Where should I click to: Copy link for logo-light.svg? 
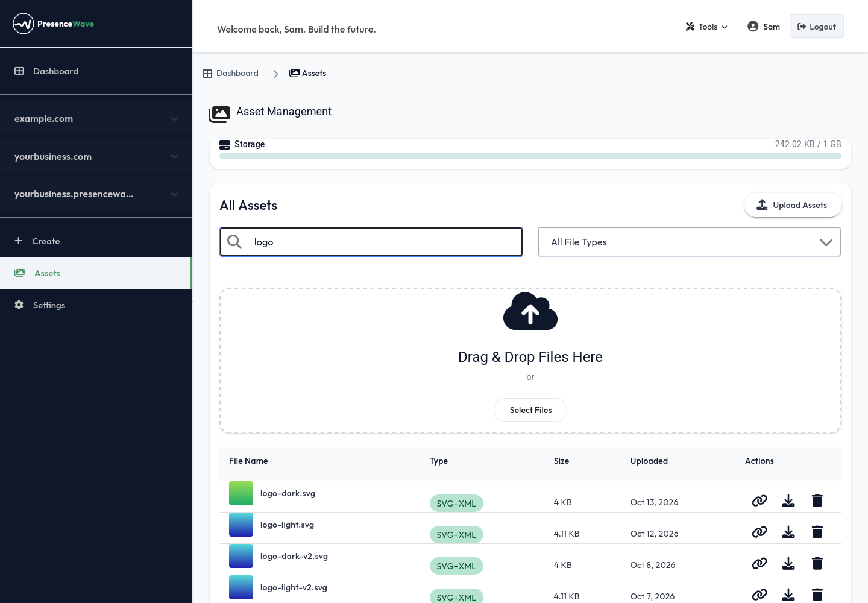pos(759,532)
